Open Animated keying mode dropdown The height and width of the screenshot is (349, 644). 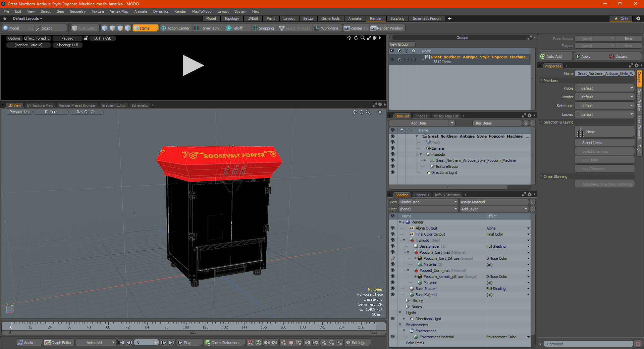pyautogui.click(x=96, y=343)
